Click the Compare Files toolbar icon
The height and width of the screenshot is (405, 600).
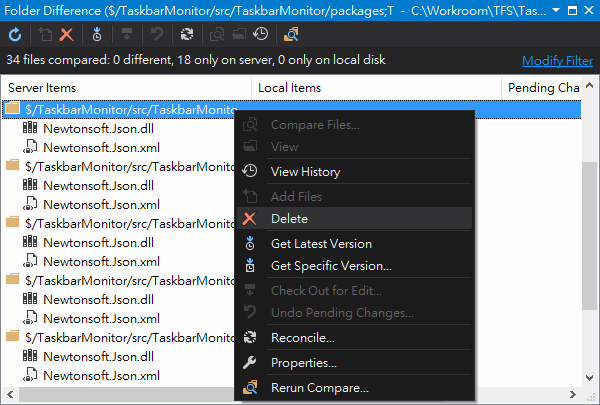[217, 34]
